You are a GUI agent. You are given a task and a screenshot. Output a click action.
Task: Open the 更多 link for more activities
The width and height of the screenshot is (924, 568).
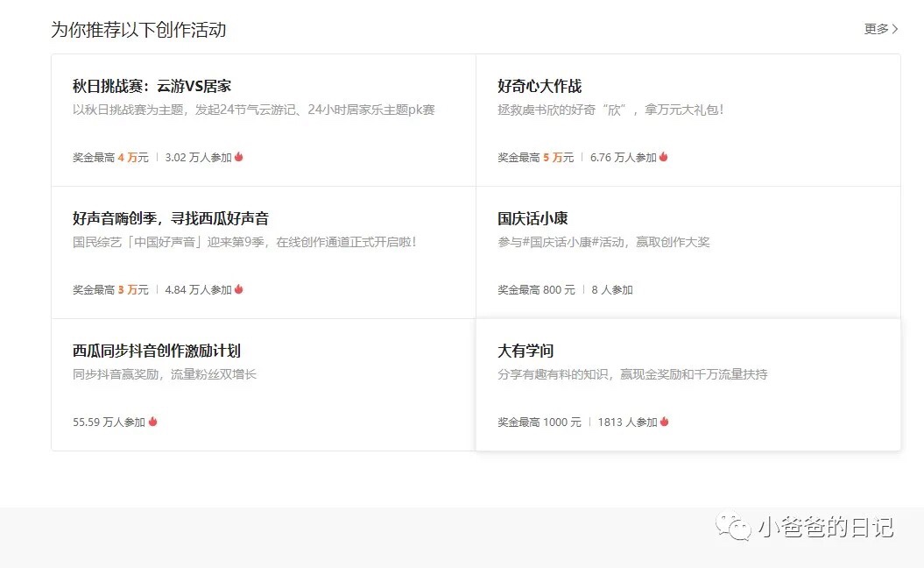(880, 29)
